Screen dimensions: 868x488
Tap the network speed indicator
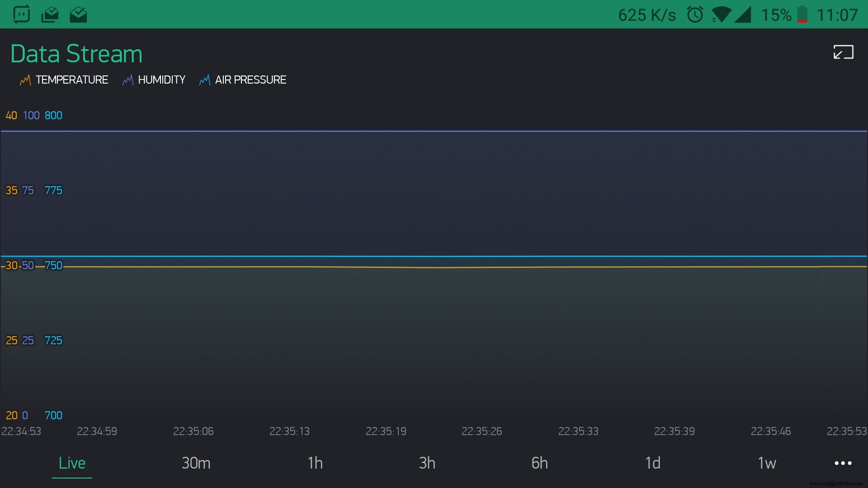click(646, 14)
